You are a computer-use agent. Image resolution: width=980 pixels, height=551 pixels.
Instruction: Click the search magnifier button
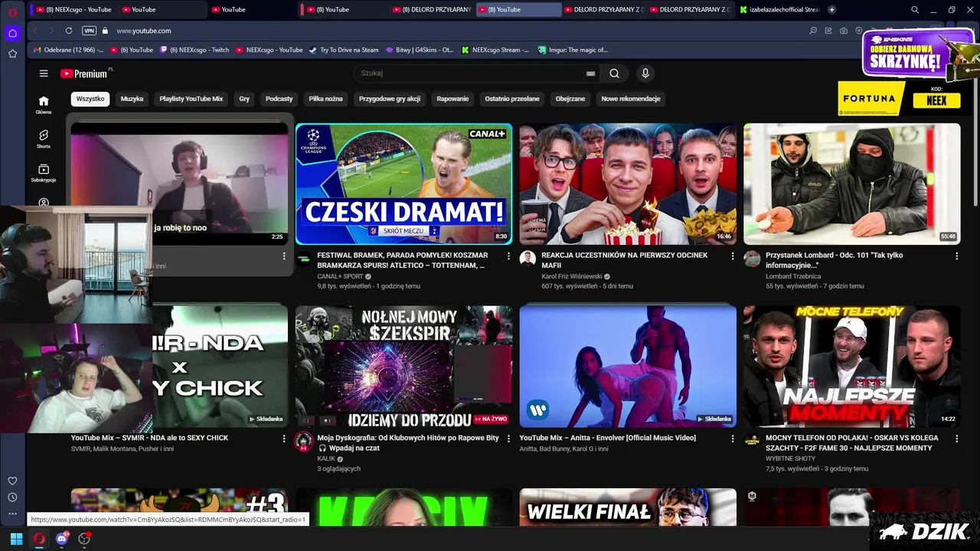[x=614, y=73]
